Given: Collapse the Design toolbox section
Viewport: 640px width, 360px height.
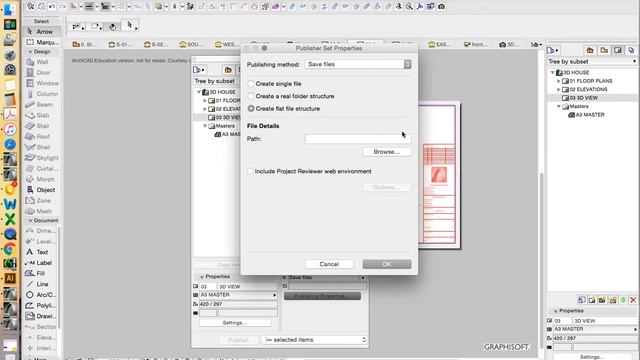Looking at the screenshot, I should (30, 52).
